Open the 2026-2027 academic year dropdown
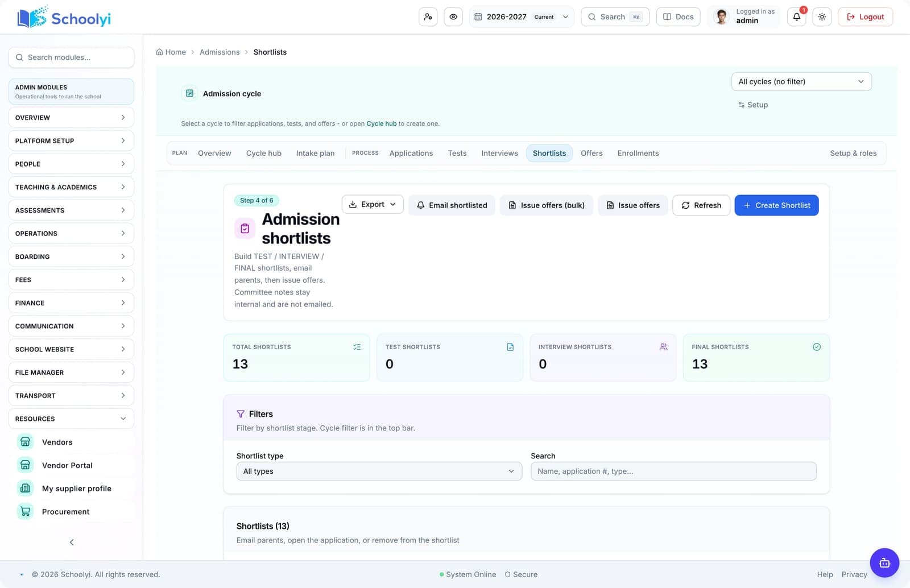Viewport: 910px width, 588px height. 522,17
